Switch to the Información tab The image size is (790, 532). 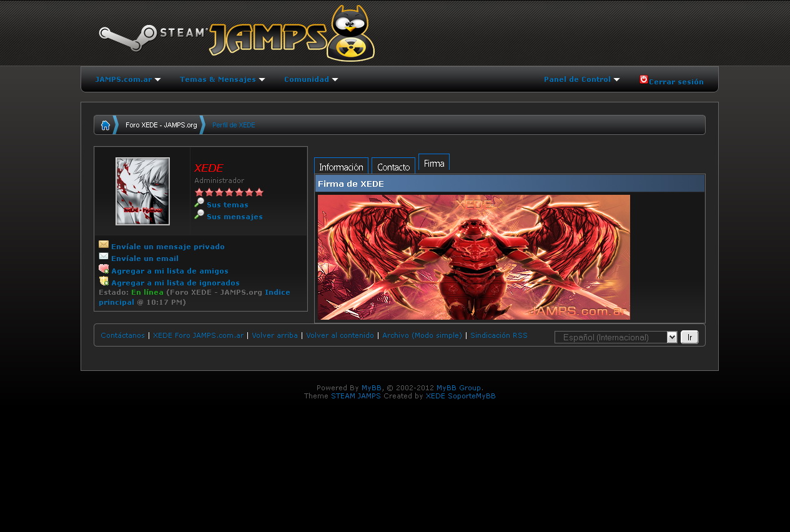pyautogui.click(x=341, y=167)
